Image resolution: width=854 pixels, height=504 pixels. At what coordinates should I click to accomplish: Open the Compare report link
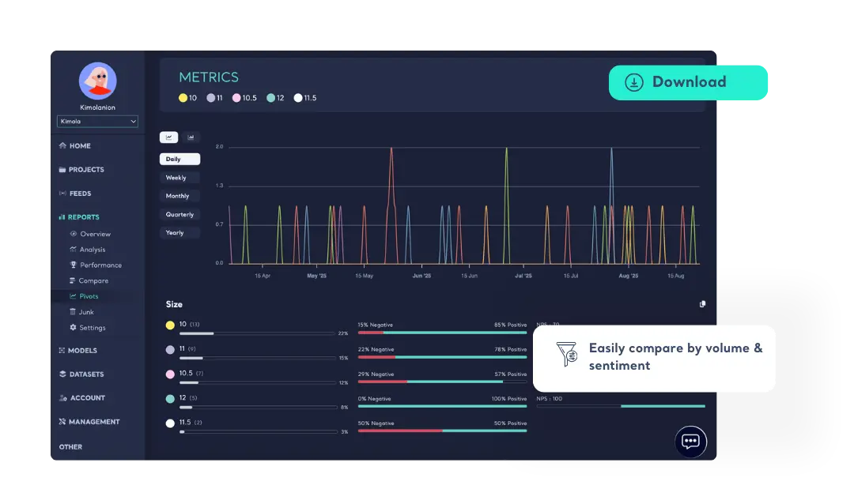(93, 281)
